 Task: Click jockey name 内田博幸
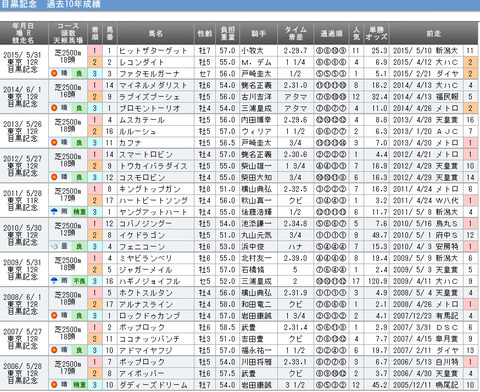[256, 120]
